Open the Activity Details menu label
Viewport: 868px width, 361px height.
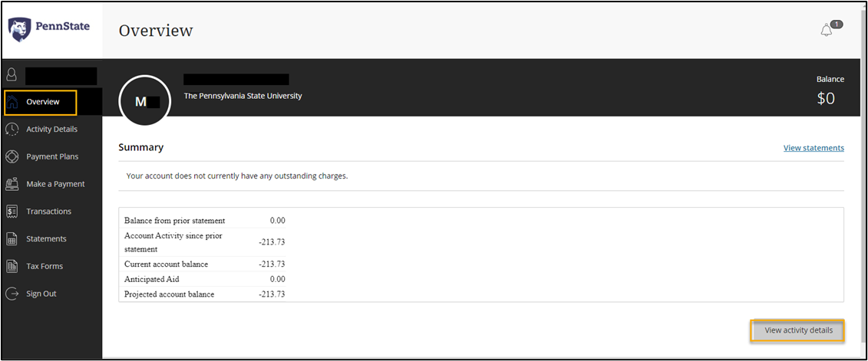(x=51, y=130)
